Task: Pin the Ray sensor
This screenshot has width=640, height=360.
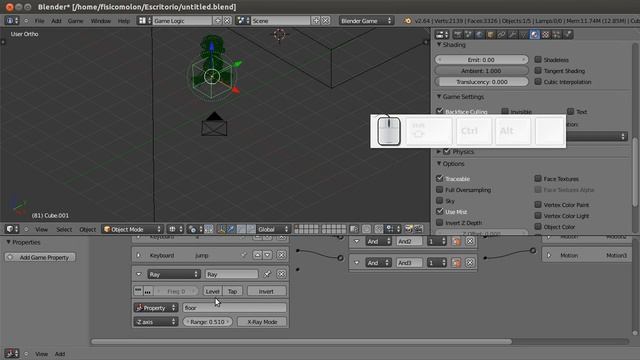Action: point(267,274)
